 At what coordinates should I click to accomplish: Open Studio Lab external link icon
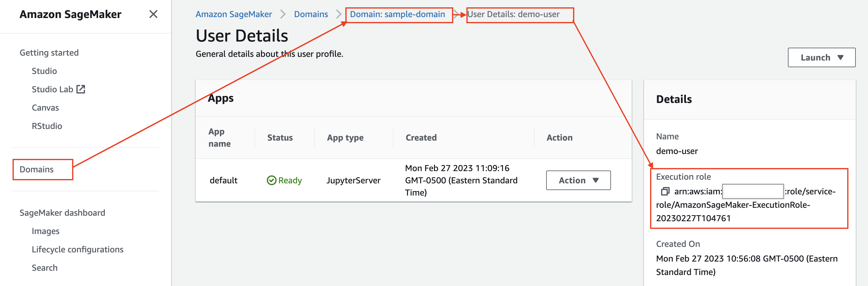[x=81, y=89]
